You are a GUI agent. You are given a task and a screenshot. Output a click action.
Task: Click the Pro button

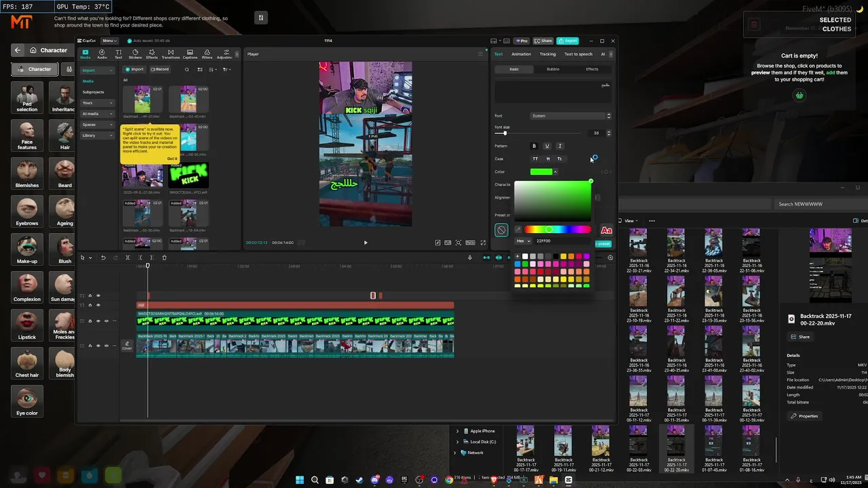point(521,41)
